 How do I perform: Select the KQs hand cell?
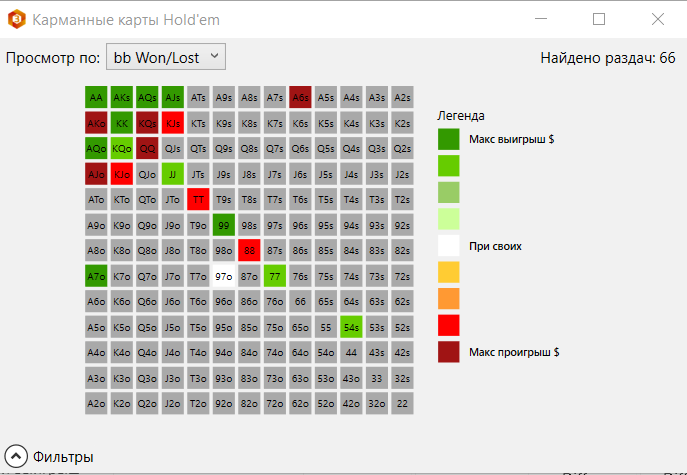click(147, 123)
